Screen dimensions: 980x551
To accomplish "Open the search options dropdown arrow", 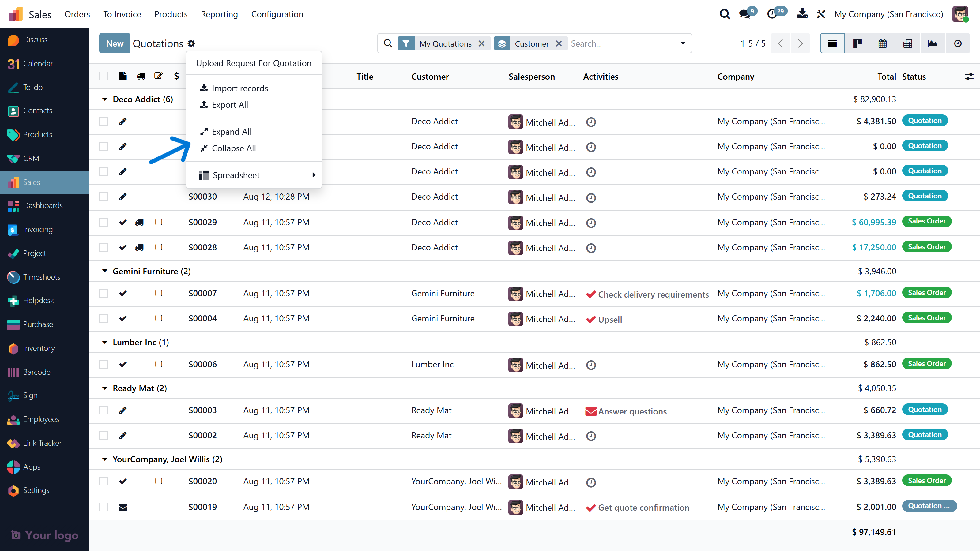I will 683,43.
